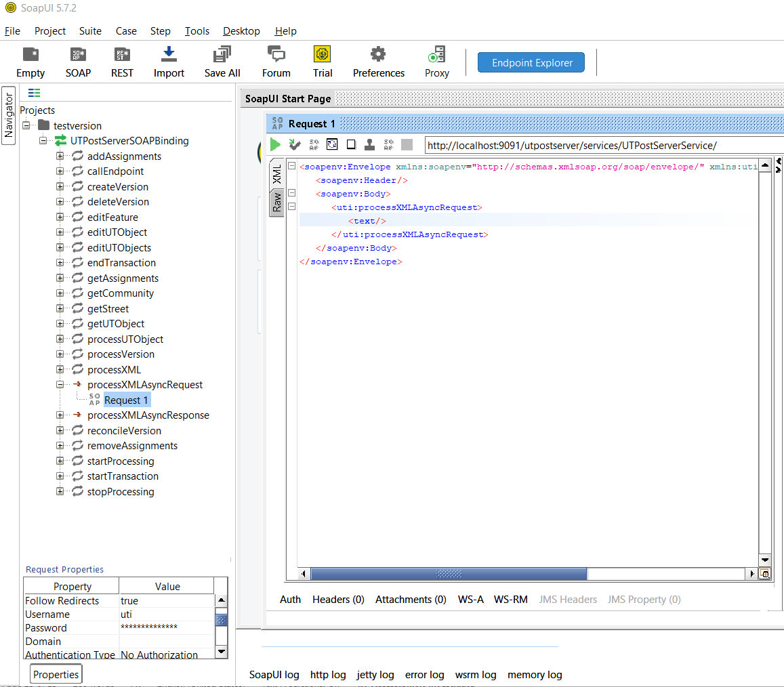Toggle the vertical Navigator side tab
Screen dimensions: 784x687
tap(9, 115)
